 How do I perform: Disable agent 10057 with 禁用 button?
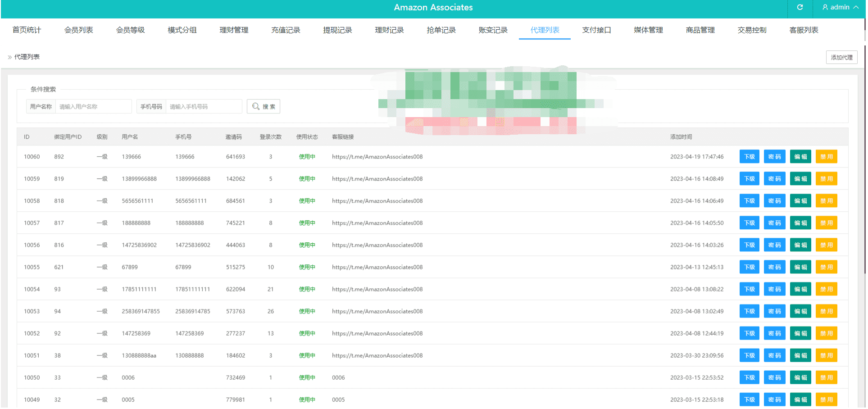click(x=826, y=223)
